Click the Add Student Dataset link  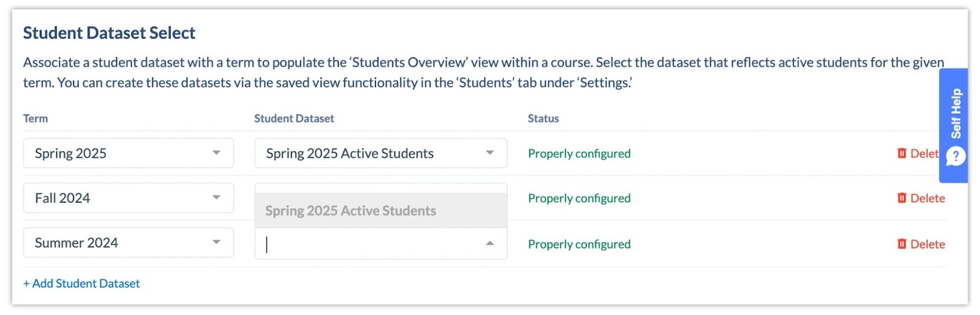pos(81,283)
